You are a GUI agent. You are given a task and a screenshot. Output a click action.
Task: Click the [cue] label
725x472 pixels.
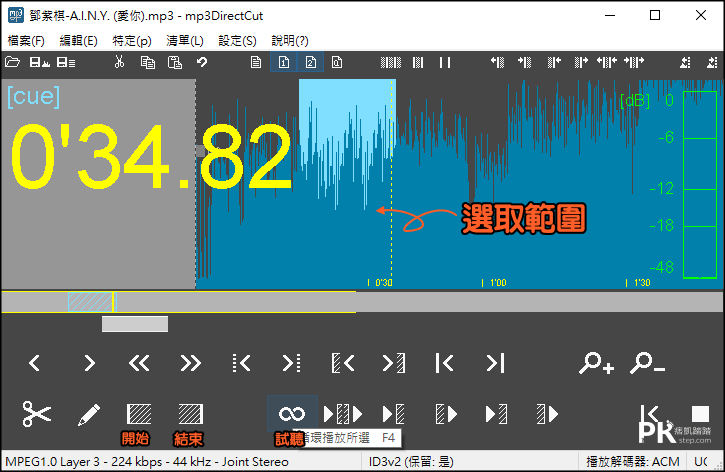[x=33, y=97]
